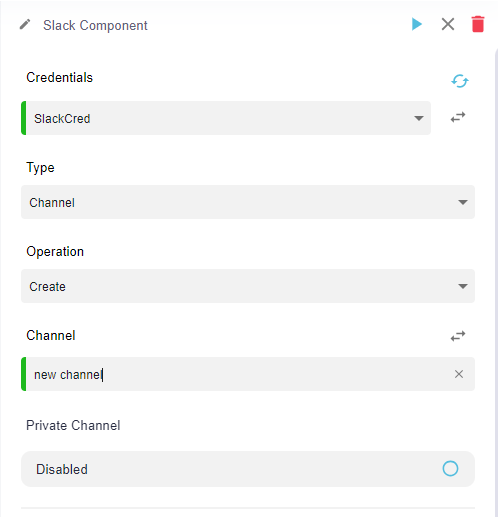
Task: Clear the new channel text field
Action: pyautogui.click(x=459, y=374)
